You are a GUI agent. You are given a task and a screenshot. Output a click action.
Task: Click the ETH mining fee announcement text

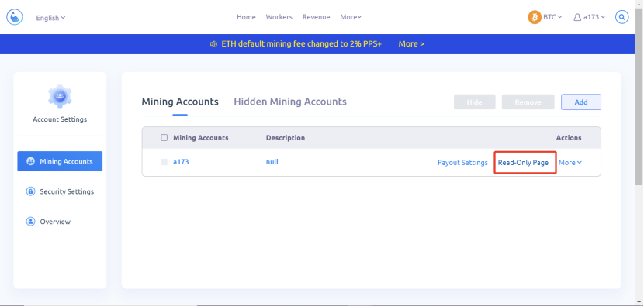coord(302,44)
